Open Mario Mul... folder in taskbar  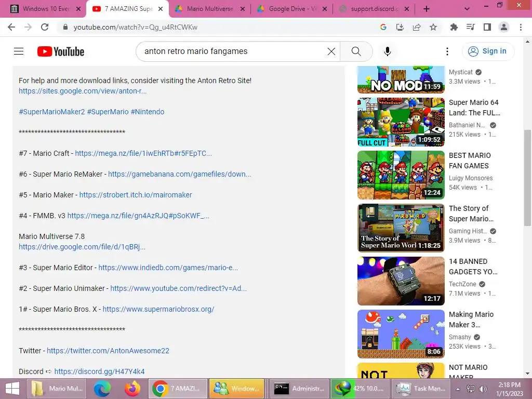pyautogui.click(x=57, y=389)
